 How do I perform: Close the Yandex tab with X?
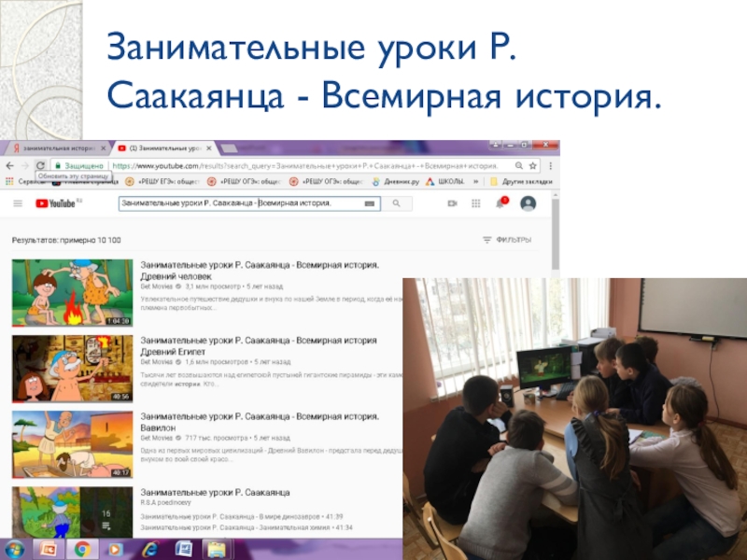point(103,148)
